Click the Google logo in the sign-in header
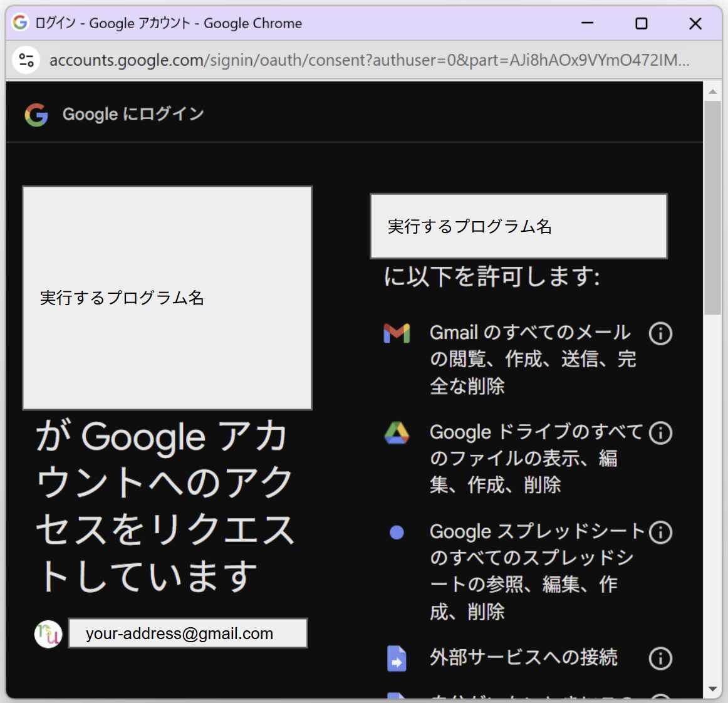The image size is (728, 703). pyautogui.click(x=36, y=114)
